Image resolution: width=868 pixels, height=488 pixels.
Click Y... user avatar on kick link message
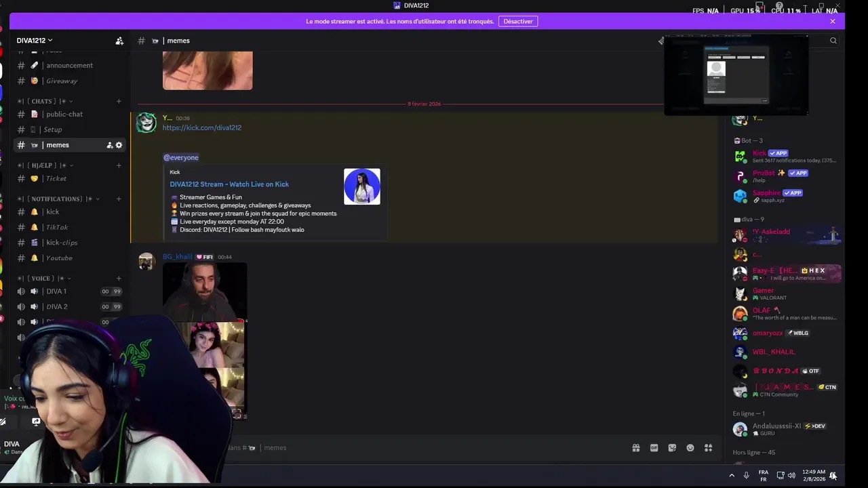point(146,123)
